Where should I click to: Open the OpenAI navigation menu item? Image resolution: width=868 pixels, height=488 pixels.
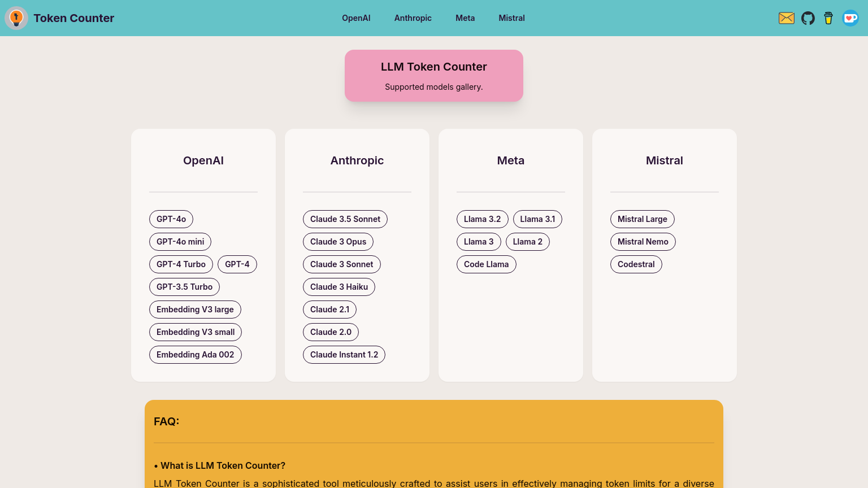click(x=356, y=18)
